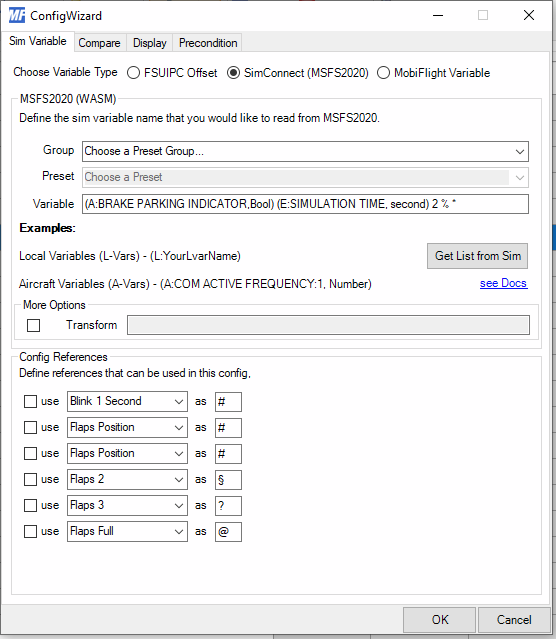Enable use checkbox for Flaps Full

point(31,532)
